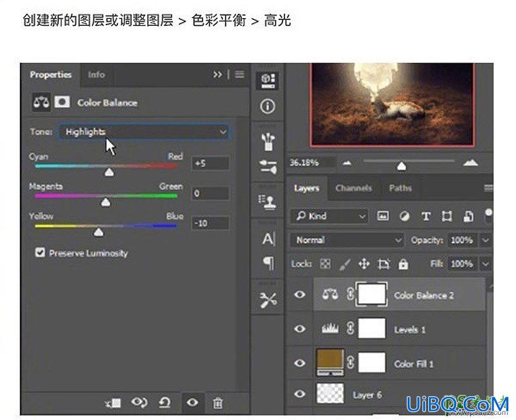This screenshot has height=420, width=516.
Task: Filter layers by type T icon
Action: [x=426, y=216]
